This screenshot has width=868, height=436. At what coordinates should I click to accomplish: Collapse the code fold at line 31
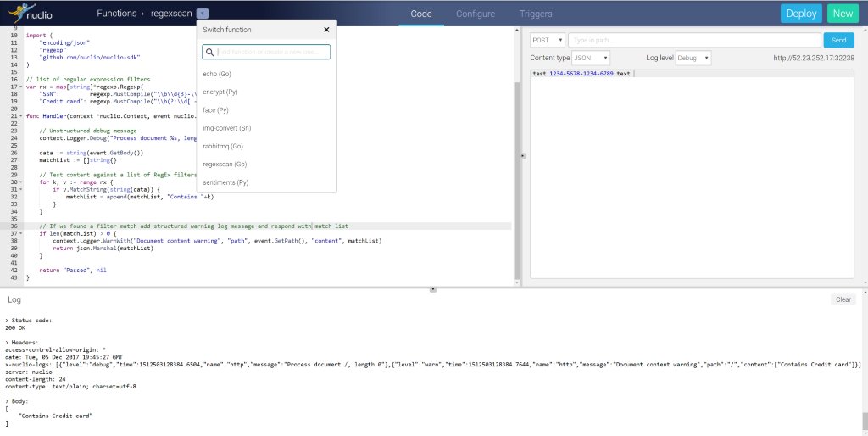(21, 189)
